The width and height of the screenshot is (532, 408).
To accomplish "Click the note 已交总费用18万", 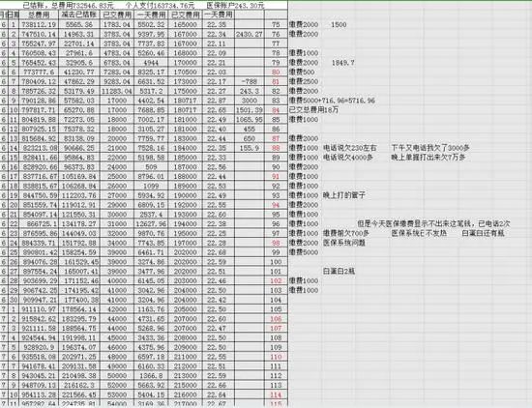I will pos(313,110).
